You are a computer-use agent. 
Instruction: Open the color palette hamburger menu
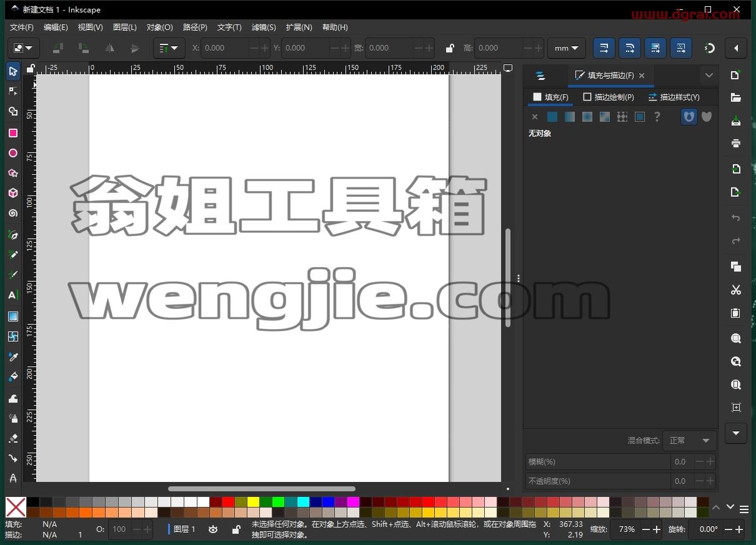click(744, 510)
